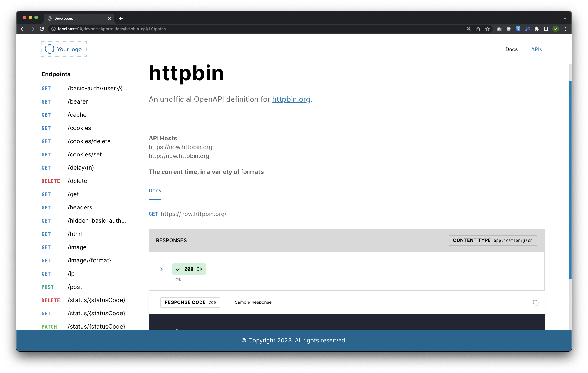Screen dimensions: 588x373
Task: Open APIs in the top navigation
Action: pyautogui.click(x=536, y=49)
